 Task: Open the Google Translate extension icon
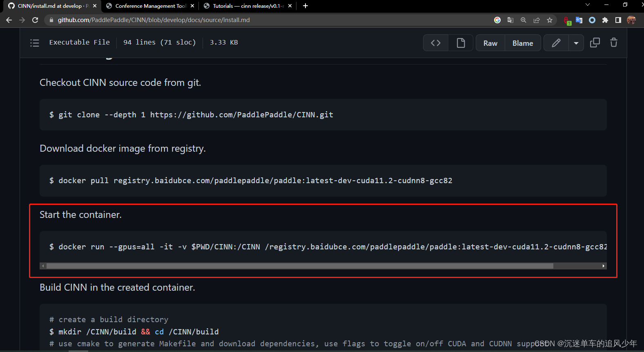(x=579, y=20)
